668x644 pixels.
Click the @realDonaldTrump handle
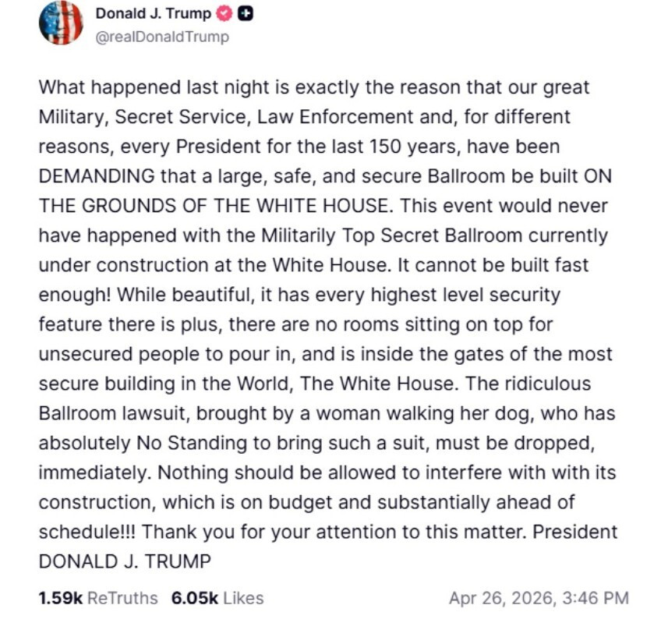161,37
